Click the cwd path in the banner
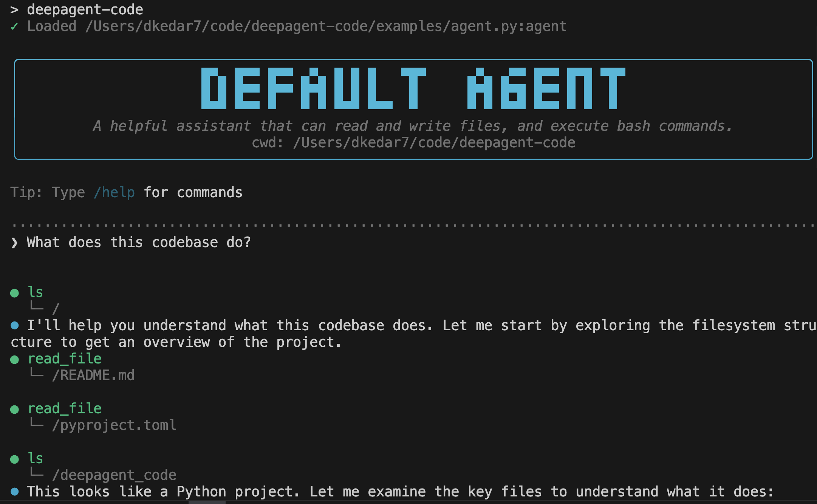This screenshot has height=504, width=817. [x=434, y=143]
